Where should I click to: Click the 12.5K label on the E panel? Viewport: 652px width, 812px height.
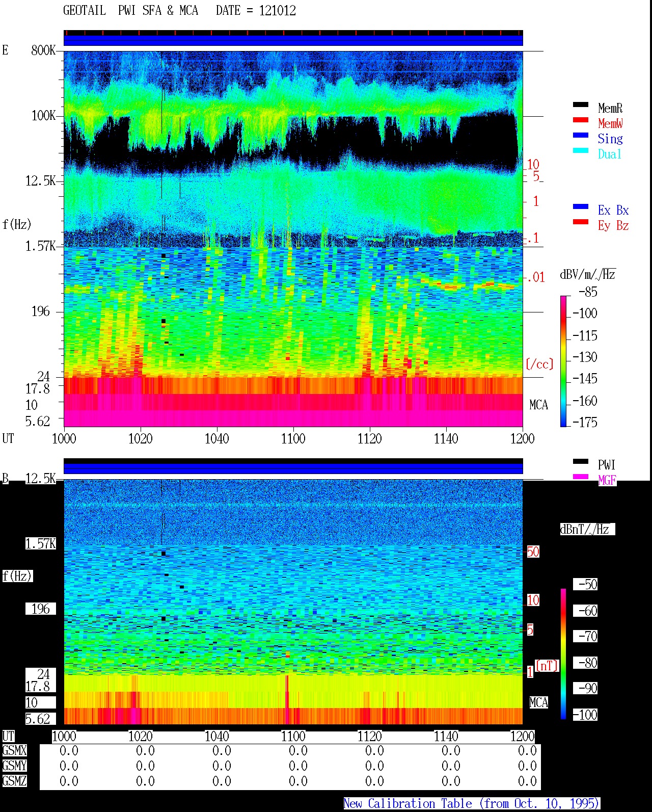click(41, 181)
